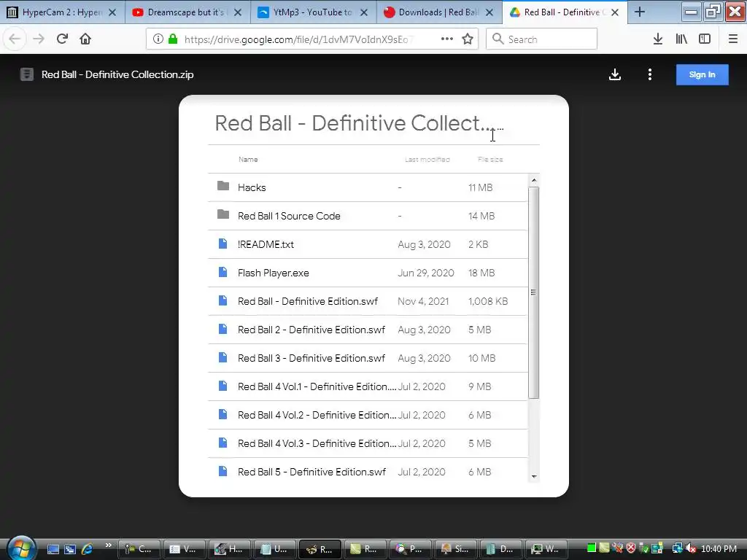Open the Red Ball 1 Source Code folder
Viewport: 747px width, 560px height.
coord(368,216)
